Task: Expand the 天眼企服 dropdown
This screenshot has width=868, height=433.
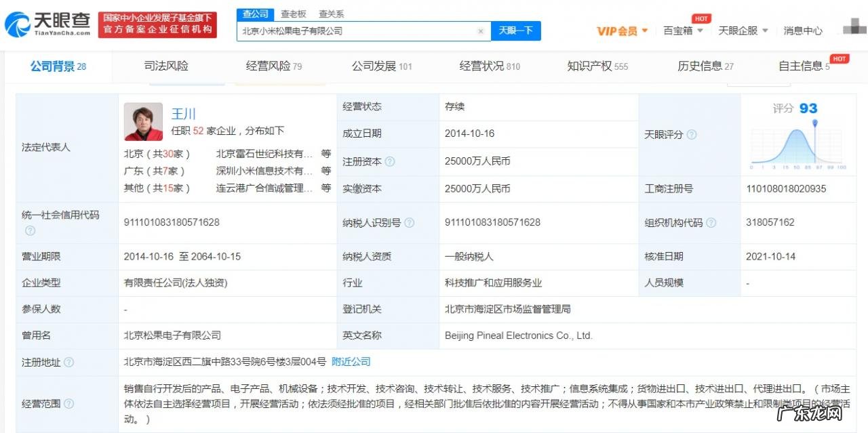Action: pos(739,30)
